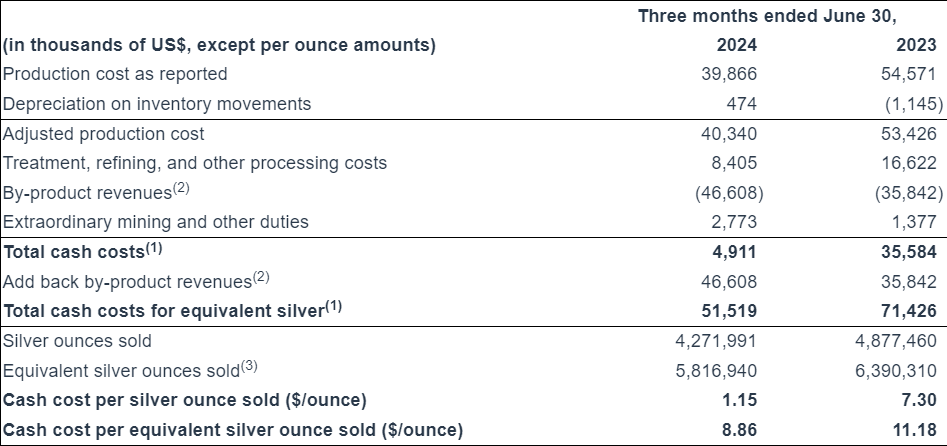Click the 39,866 production cost value
The width and height of the screenshot is (947, 446).
[x=732, y=74]
